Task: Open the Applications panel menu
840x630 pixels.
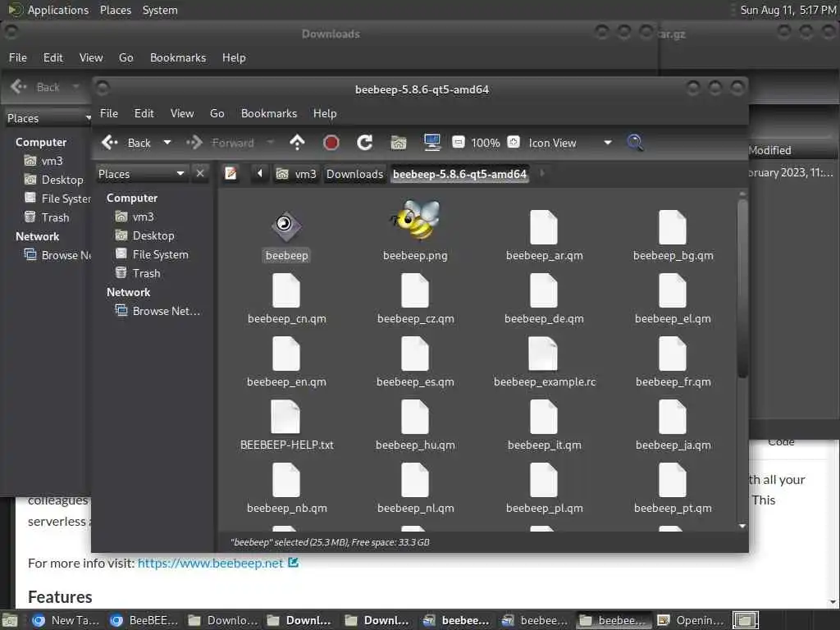Action: click(48, 10)
